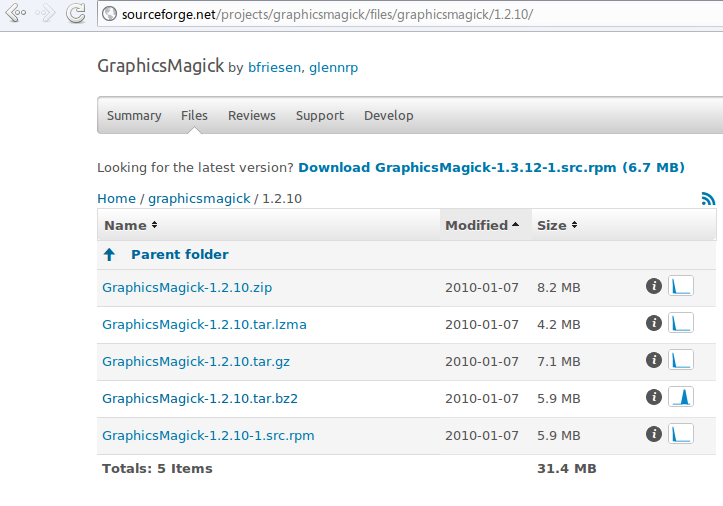Click the modified date of the .zip row
This screenshot has width=723, height=506.
pyautogui.click(x=482, y=287)
